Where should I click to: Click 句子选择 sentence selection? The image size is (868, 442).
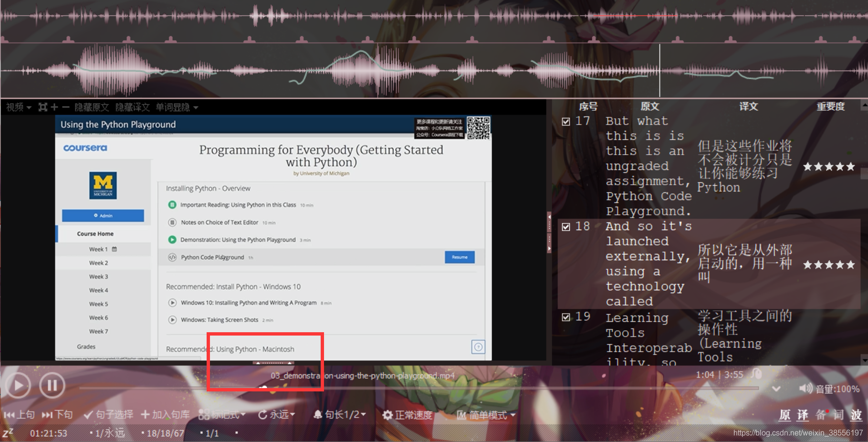(109, 415)
